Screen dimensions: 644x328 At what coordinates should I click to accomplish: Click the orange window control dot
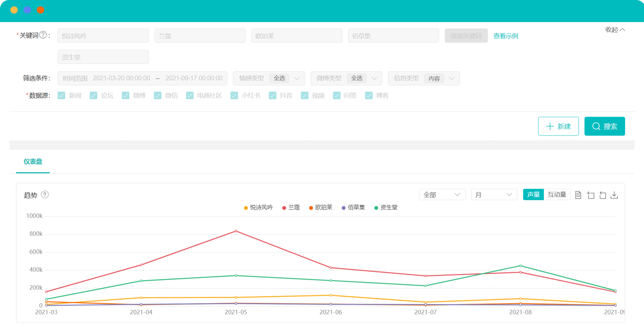point(40,10)
